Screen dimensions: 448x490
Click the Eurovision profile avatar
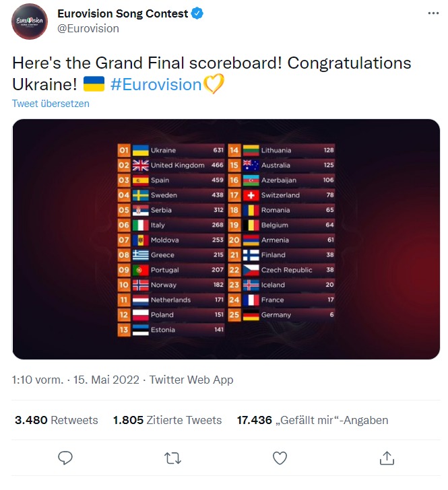pyautogui.click(x=30, y=21)
